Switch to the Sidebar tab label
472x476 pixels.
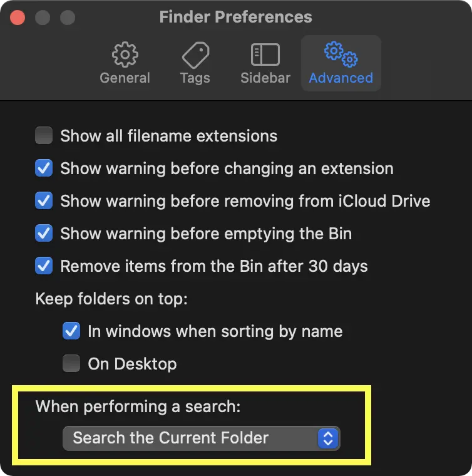(x=265, y=78)
